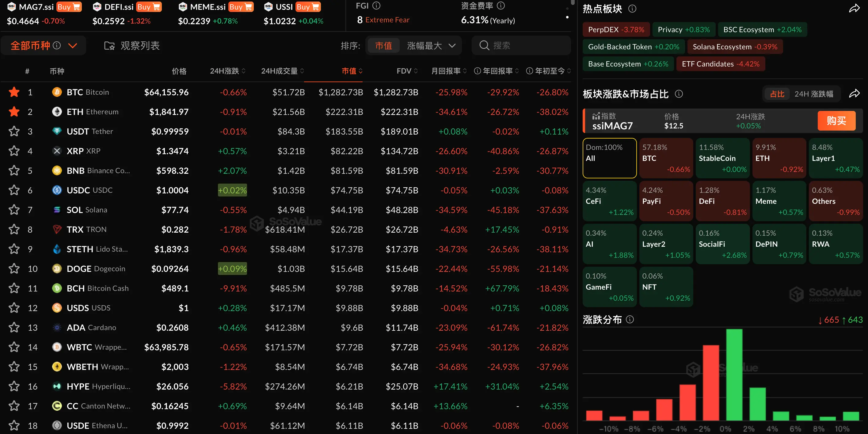Sort by the 24H涨跌 column
This screenshot has height=434, width=868.
[228, 71]
